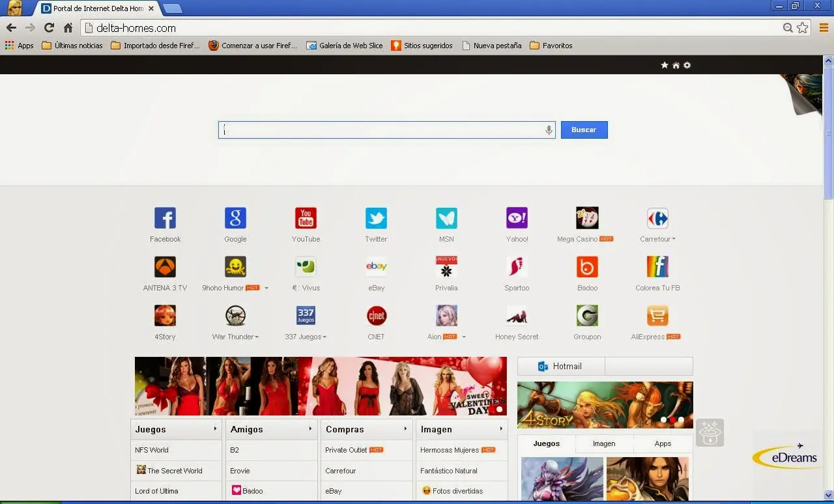Expand the Amigos category arrow

click(310, 428)
